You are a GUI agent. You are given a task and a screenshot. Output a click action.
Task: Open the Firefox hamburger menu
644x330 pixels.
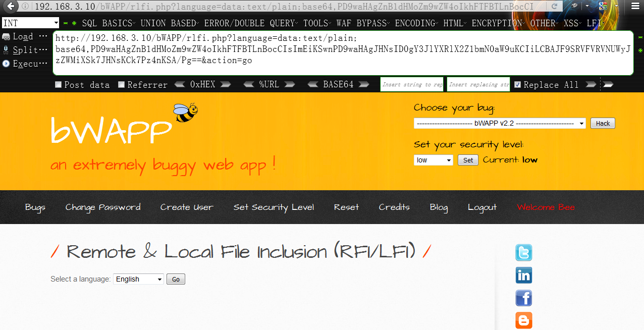coord(635,6)
